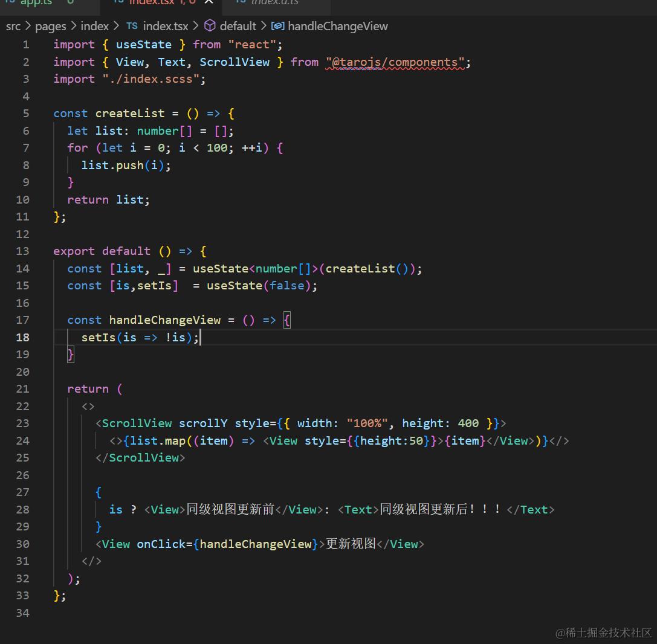The width and height of the screenshot is (657, 644).
Task: Click "export default" on line 13
Action: (x=102, y=251)
